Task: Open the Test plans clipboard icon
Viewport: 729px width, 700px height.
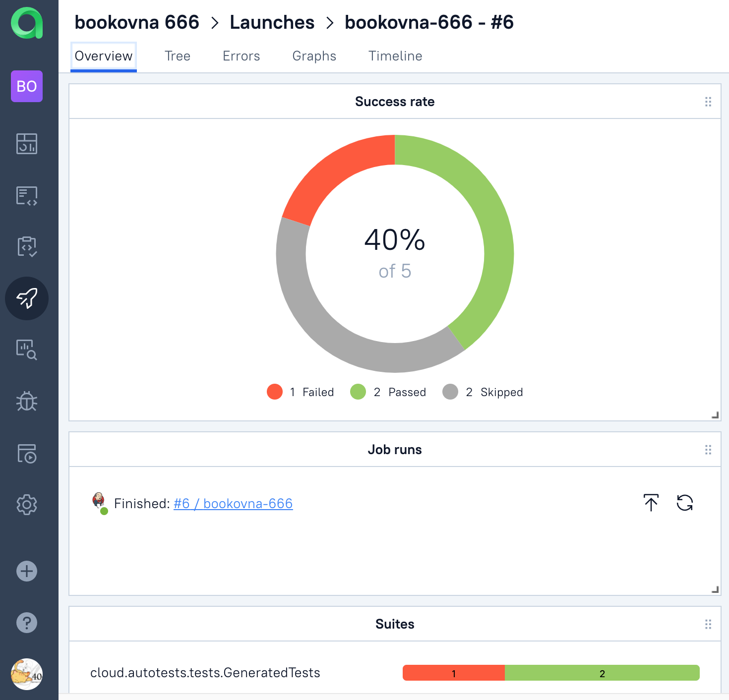Action: [x=27, y=246]
